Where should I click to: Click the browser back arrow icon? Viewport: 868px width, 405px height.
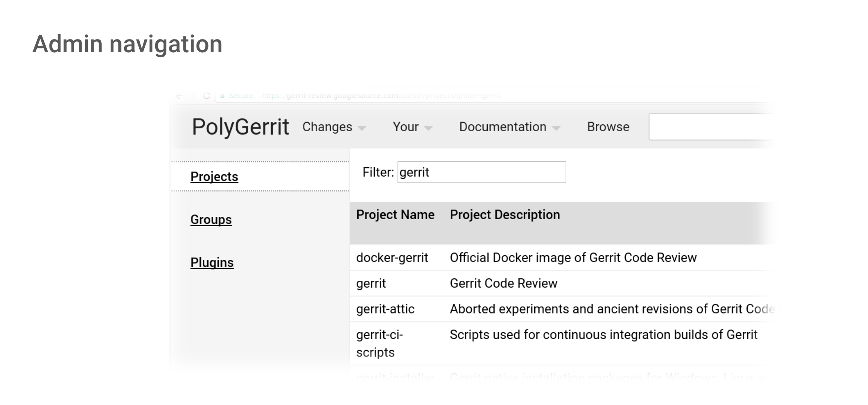[x=179, y=96]
